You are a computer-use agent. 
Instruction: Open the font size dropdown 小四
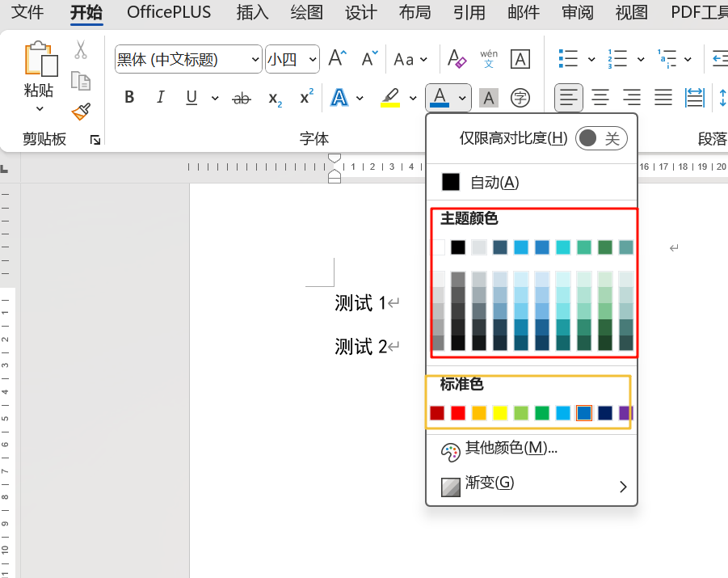[x=292, y=59]
